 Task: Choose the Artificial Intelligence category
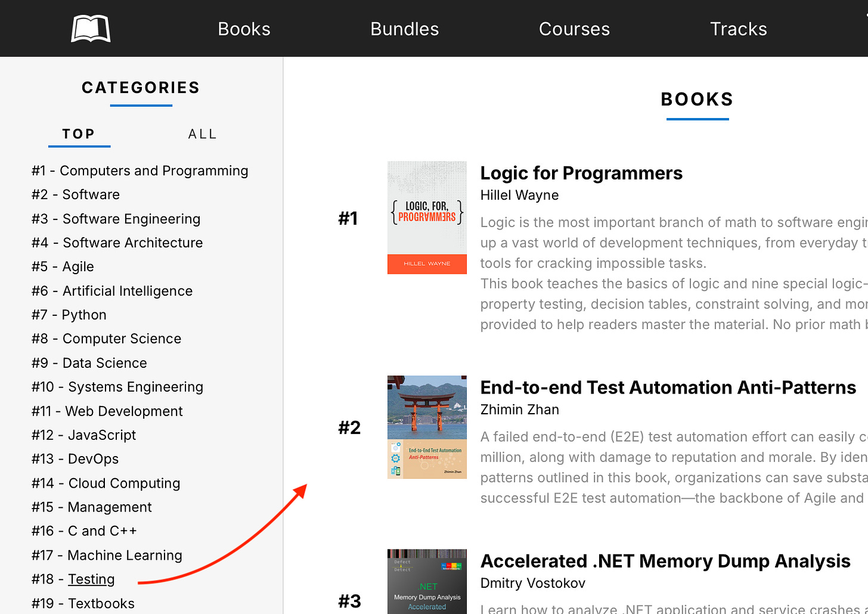(x=112, y=291)
